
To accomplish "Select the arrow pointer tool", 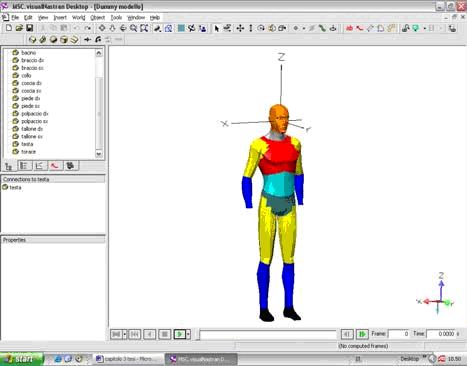I will tap(217, 29).
